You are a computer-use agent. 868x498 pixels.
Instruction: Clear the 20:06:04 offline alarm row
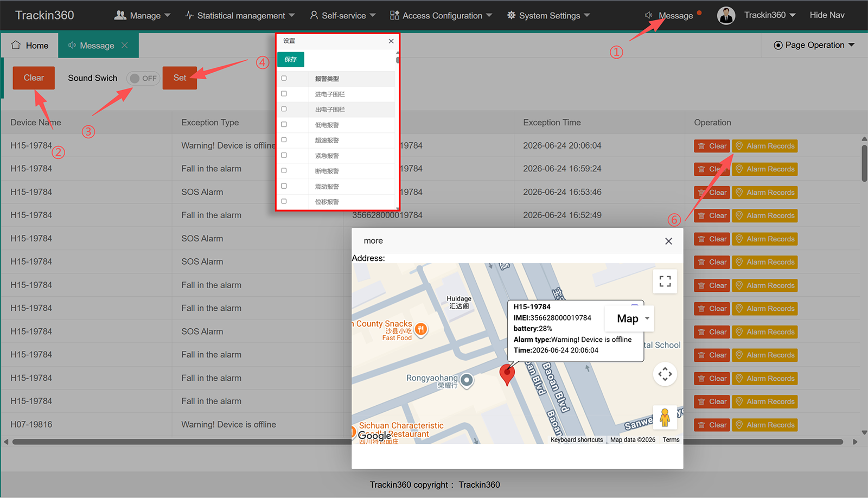tap(712, 146)
